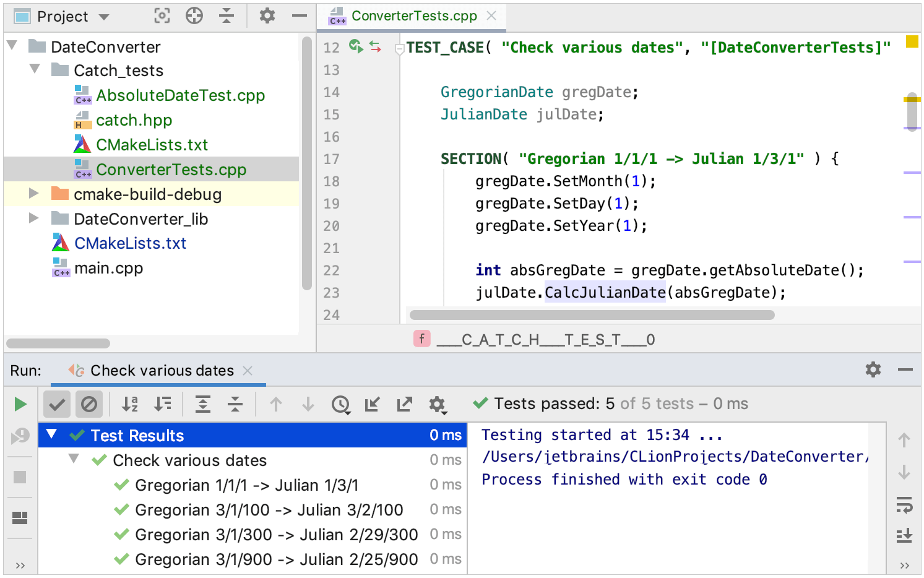Click the editor vertical scrollbar thumb
Viewport: 924px width, 578px height.
pos(912,112)
